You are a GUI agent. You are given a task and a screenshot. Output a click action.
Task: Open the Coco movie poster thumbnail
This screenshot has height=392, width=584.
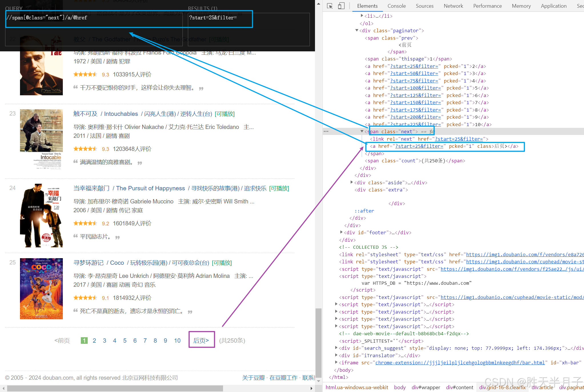click(x=41, y=289)
